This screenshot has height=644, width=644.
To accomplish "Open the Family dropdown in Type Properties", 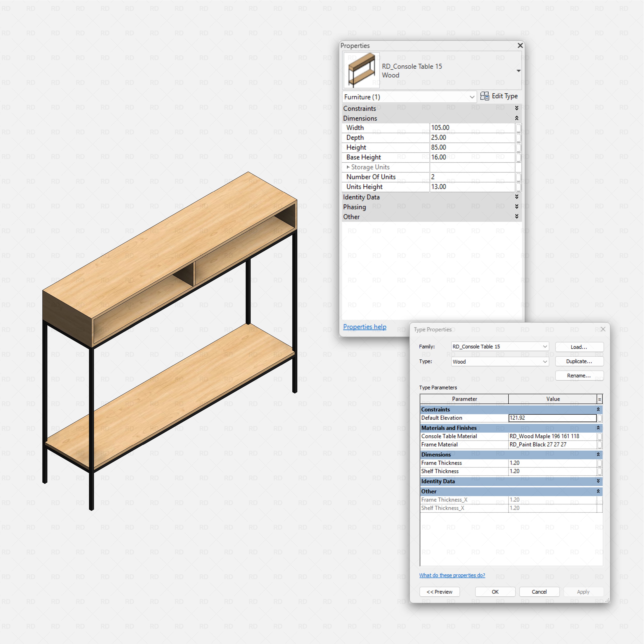I will 545,346.
